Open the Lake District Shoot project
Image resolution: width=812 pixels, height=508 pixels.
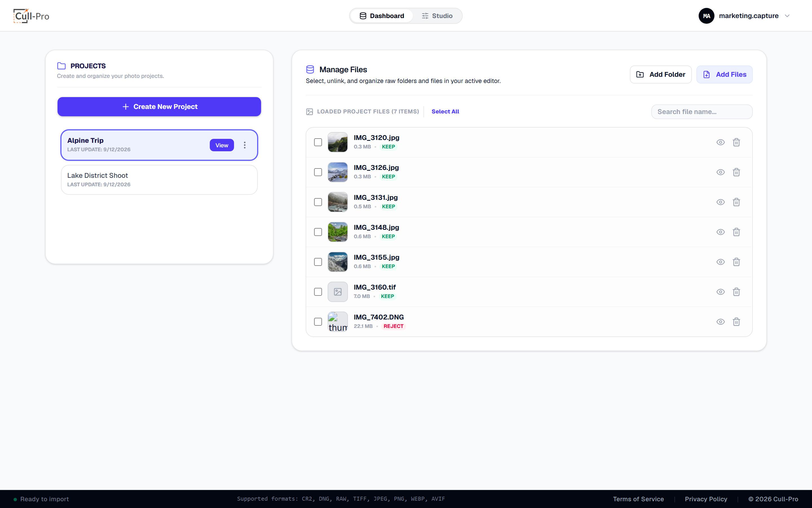point(159,180)
